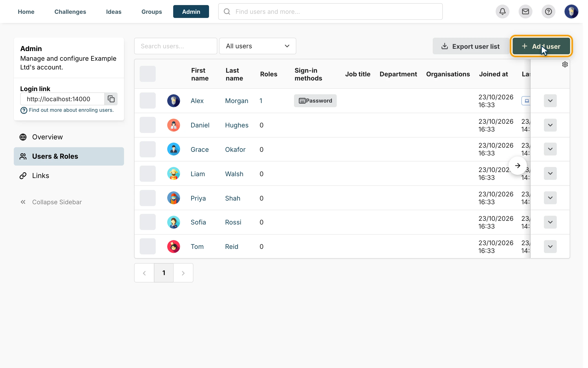The height and width of the screenshot is (368, 588).
Task: Click Tom Reid's avatar
Action: [173, 247]
